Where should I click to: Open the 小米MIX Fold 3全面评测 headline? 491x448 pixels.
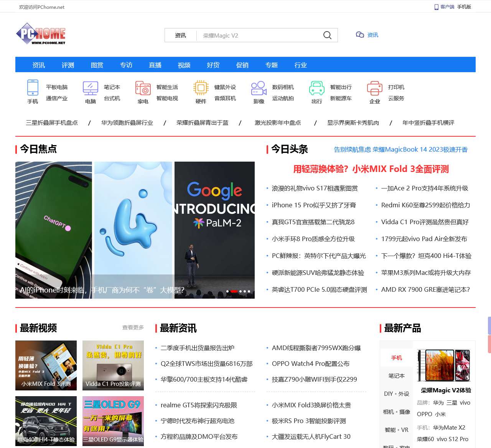371,169
